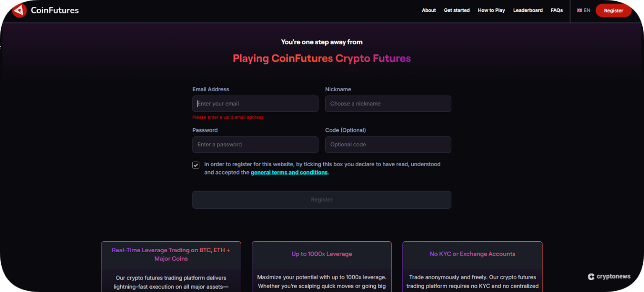Click the CoinFutures triangle logo icon
644x292 pixels.
[19, 10]
